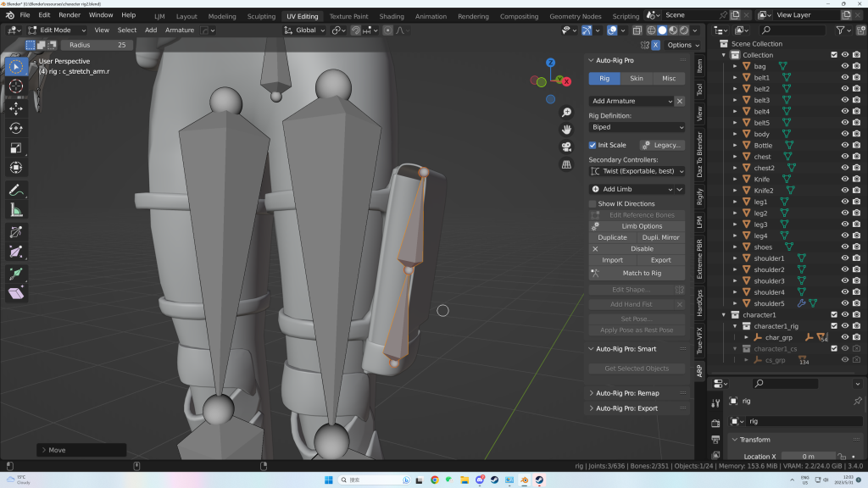The image size is (868, 488).
Task: Enable Show IK Directions checkbox
Action: (593, 203)
